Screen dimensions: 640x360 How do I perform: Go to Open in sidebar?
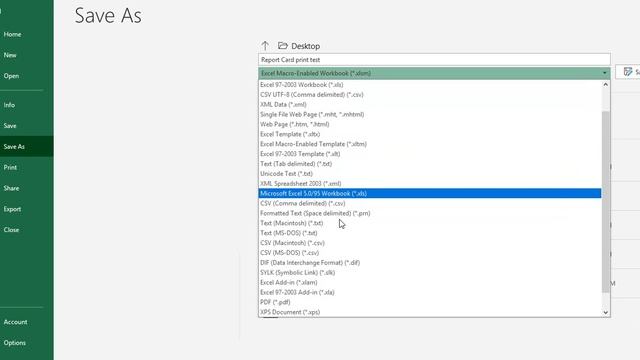27,76
